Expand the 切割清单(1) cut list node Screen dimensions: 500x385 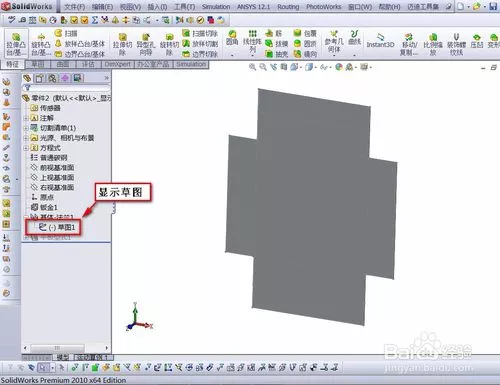point(26,128)
